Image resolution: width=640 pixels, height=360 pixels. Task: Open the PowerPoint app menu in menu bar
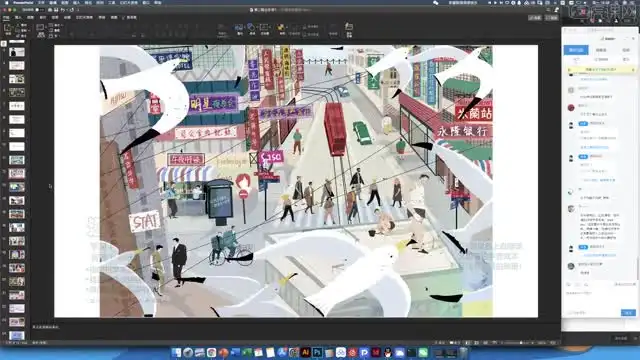(x=23, y=2)
